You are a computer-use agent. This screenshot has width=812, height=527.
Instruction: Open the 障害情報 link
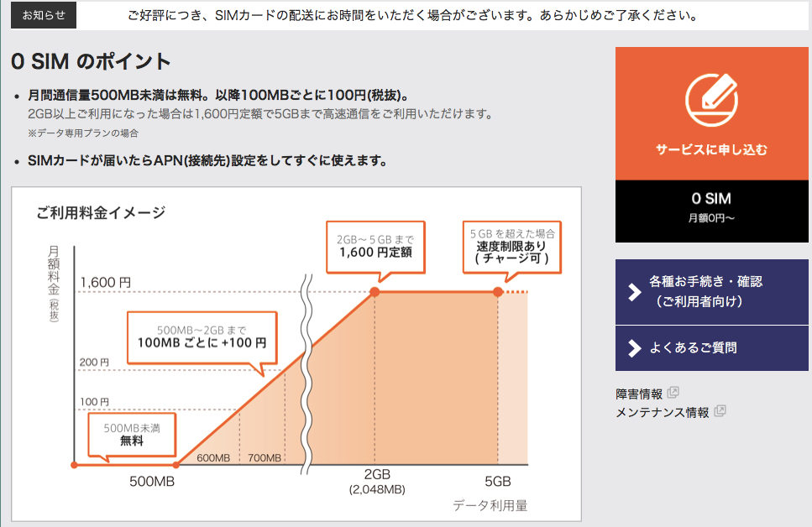pyautogui.click(x=639, y=394)
